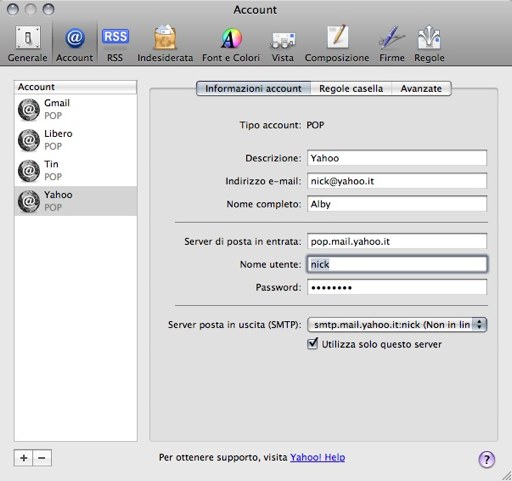Viewport: 512px width, 481px height.
Task: Switch to Regole casella tab
Action: [351, 89]
